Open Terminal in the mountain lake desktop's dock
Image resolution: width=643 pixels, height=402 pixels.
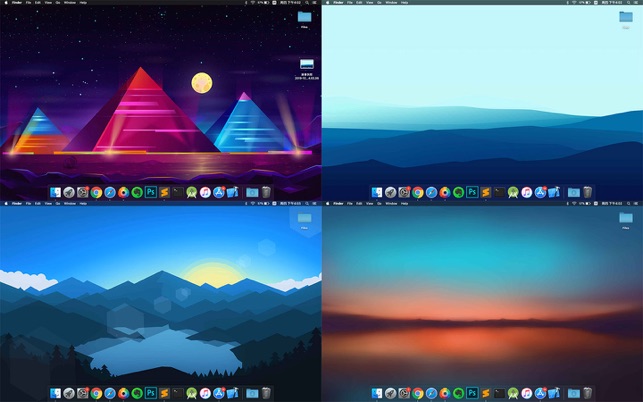178,393
